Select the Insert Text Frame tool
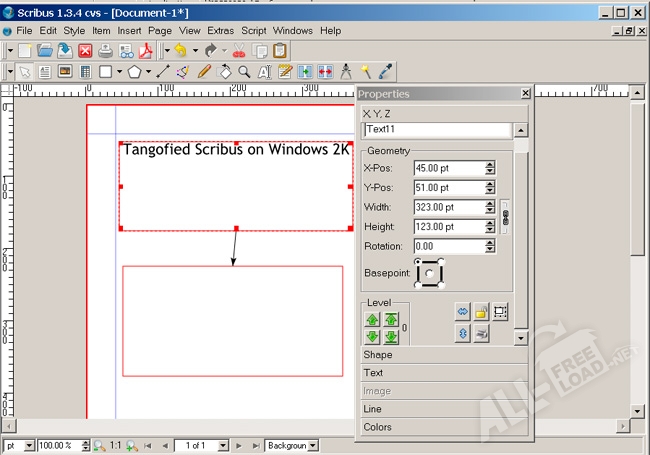The image size is (650, 455). (45, 72)
